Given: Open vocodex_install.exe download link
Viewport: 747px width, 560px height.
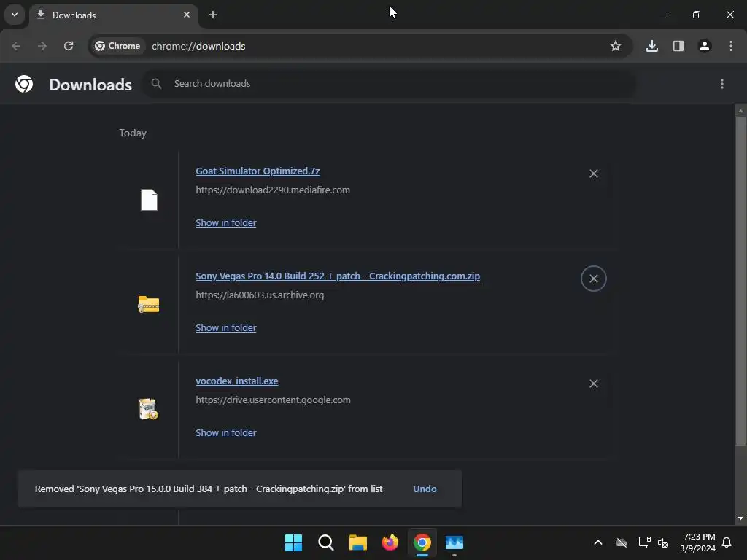Looking at the screenshot, I should point(237,381).
